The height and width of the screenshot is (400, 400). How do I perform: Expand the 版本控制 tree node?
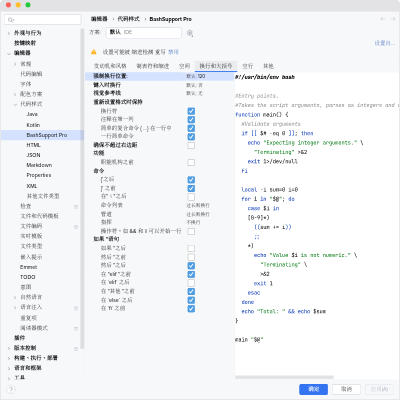pos(9,348)
